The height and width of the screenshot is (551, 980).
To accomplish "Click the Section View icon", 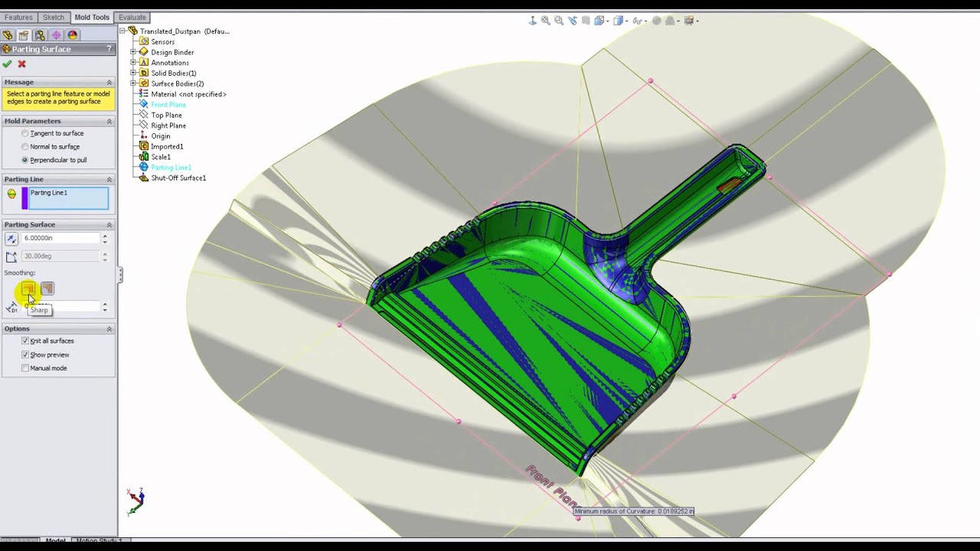I will click(586, 21).
